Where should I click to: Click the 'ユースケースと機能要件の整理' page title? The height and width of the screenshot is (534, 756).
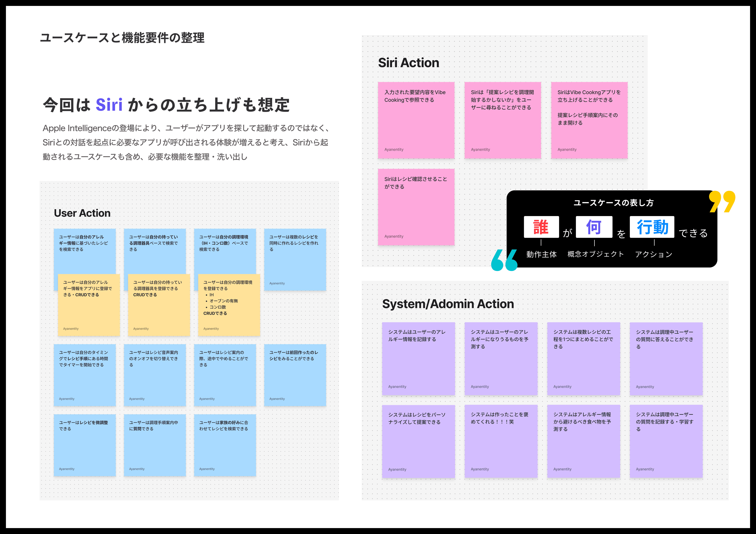point(122,38)
